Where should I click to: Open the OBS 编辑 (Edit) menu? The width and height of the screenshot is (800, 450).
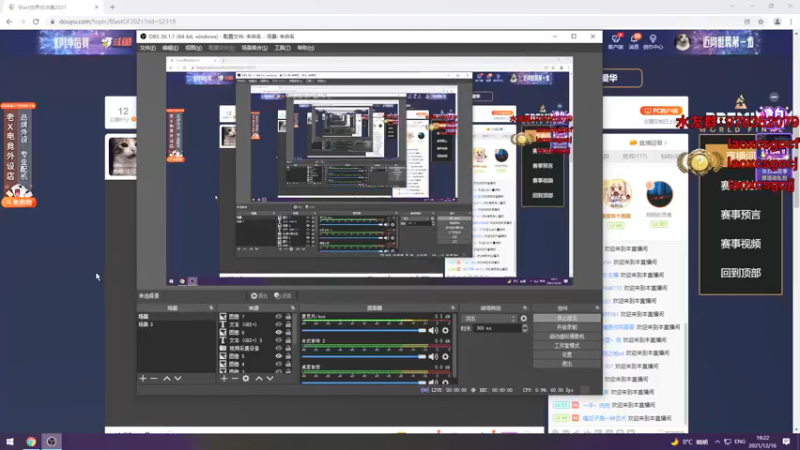[170, 48]
